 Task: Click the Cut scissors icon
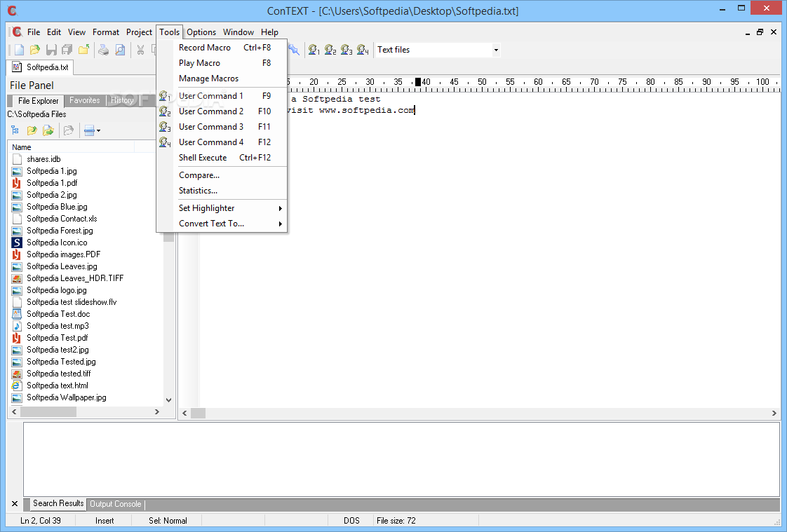click(x=140, y=50)
